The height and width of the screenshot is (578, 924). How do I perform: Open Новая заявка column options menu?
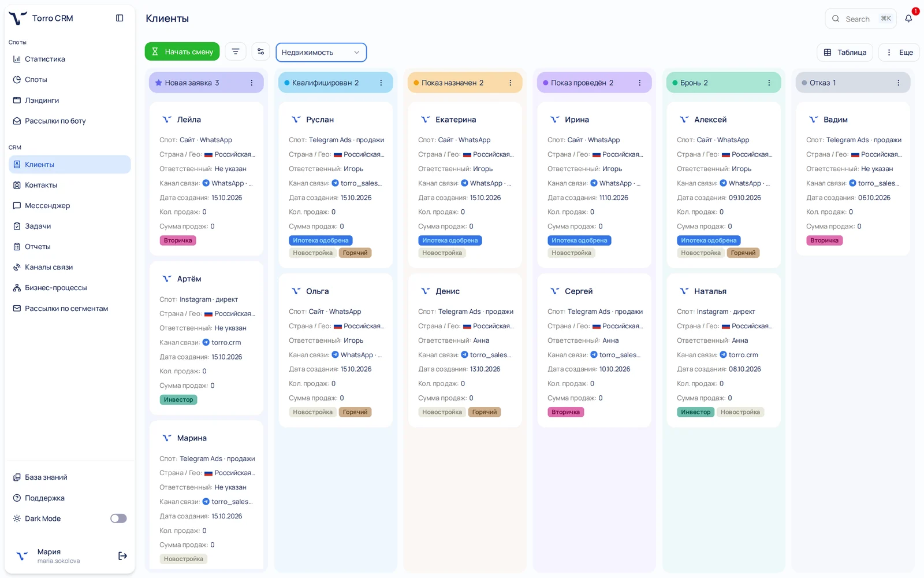click(252, 83)
